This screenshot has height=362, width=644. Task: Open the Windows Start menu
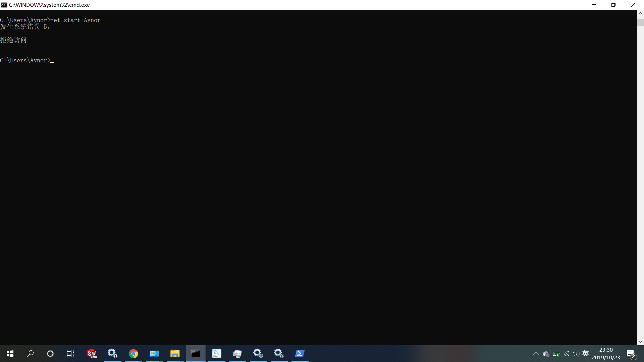[10, 354]
